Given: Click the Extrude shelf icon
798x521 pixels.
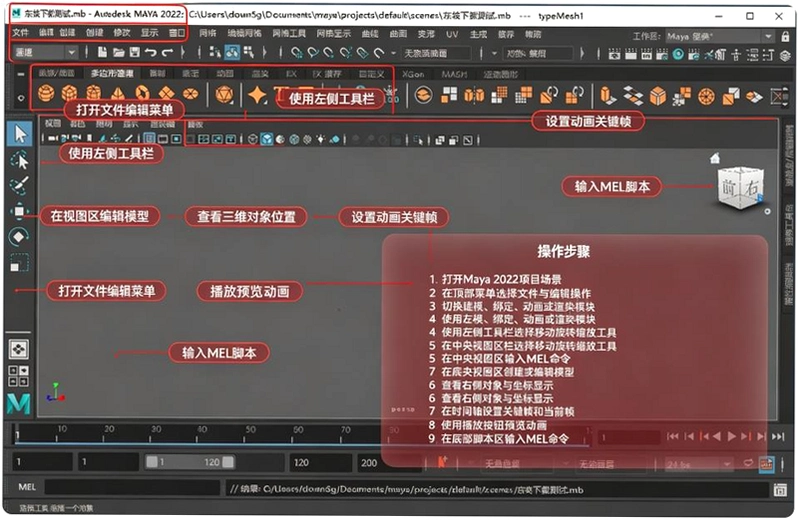Looking at the screenshot, I should [607, 95].
